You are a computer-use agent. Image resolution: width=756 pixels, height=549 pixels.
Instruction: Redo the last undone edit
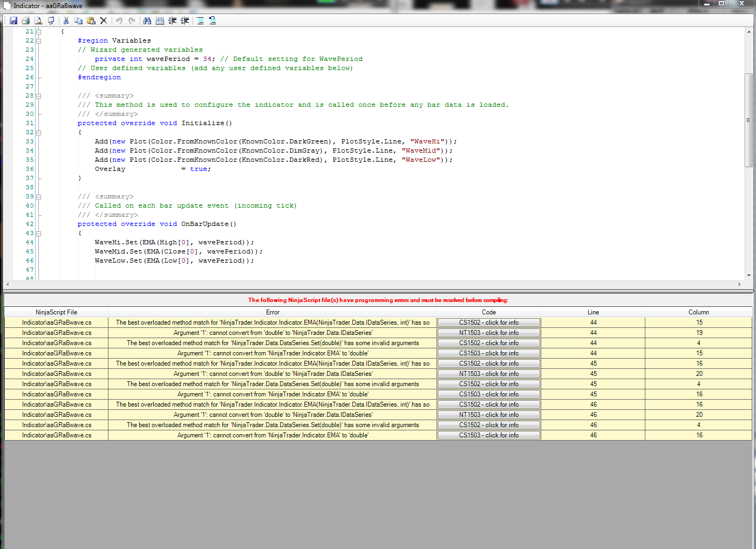click(132, 20)
